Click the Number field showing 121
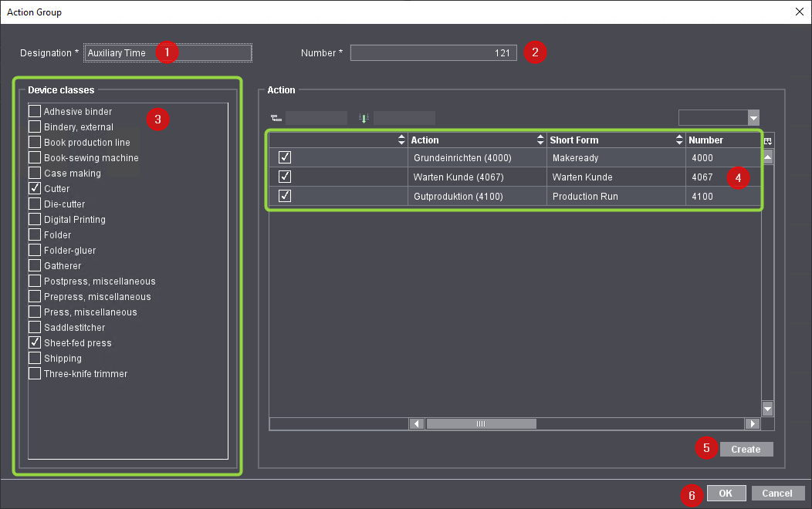Screen dimensions: 812x509 click(432, 52)
